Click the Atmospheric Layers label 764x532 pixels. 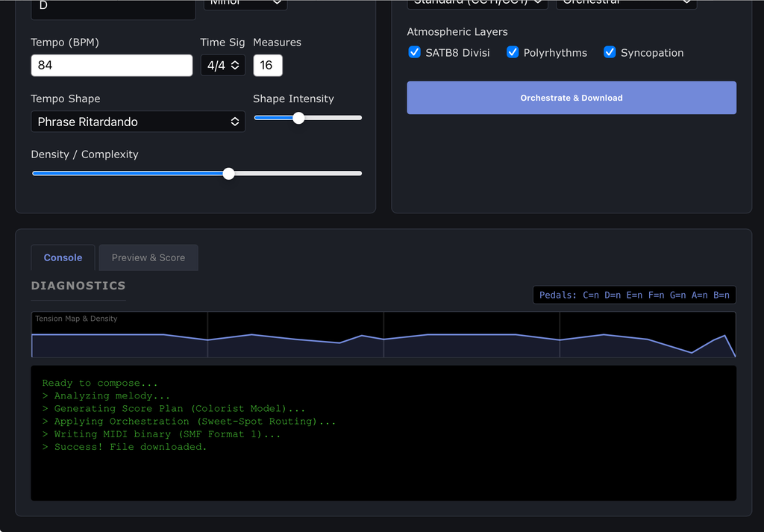(457, 32)
